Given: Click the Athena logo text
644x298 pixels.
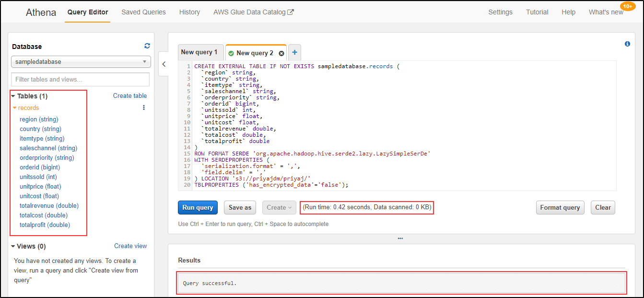Looking at the screenshot, I should 41,12.
